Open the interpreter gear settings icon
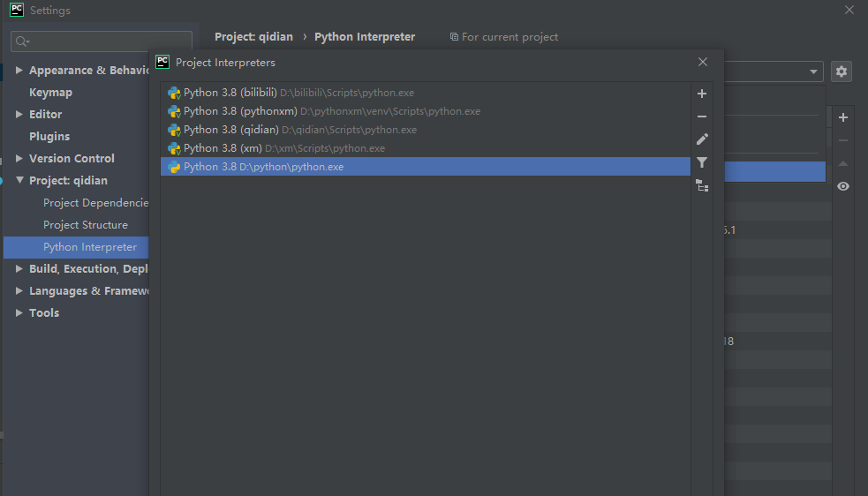This screenshot has width=868, height=496. pyautogui.click(x=842, y=71)
